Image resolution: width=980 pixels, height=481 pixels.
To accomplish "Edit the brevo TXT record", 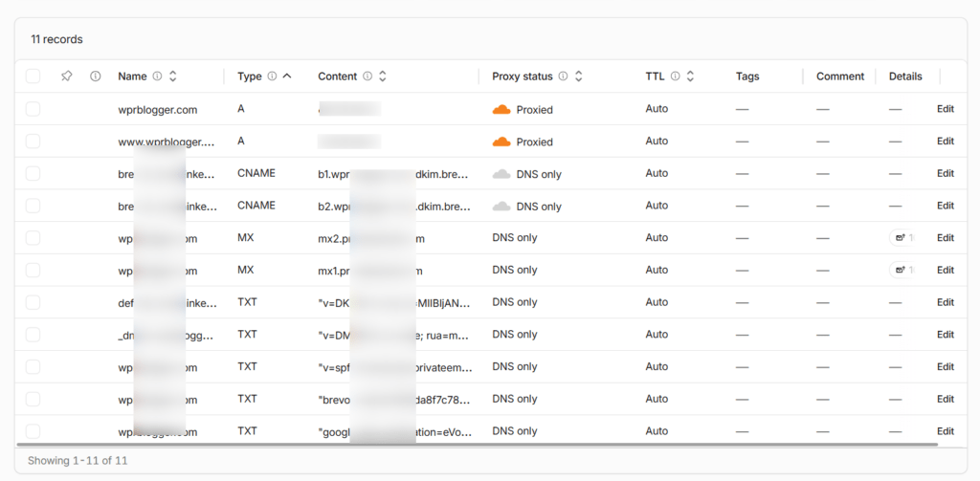I will [945, 399].
